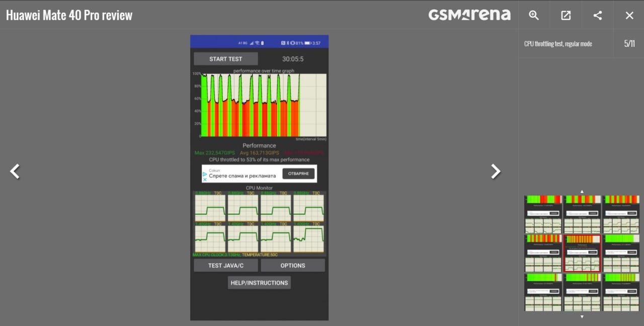Click the '5/11' image counter
This screenshot has height=326, width=644.
pos(629,43)
